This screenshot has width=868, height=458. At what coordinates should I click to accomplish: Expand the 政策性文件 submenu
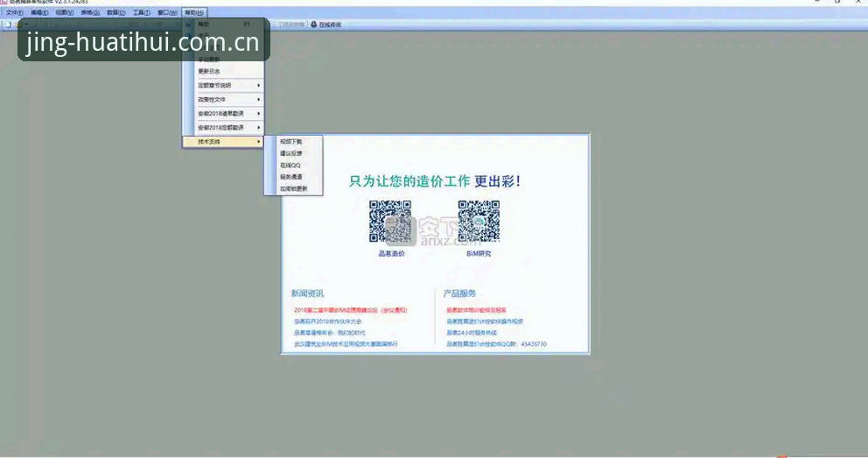click(224, 100)
